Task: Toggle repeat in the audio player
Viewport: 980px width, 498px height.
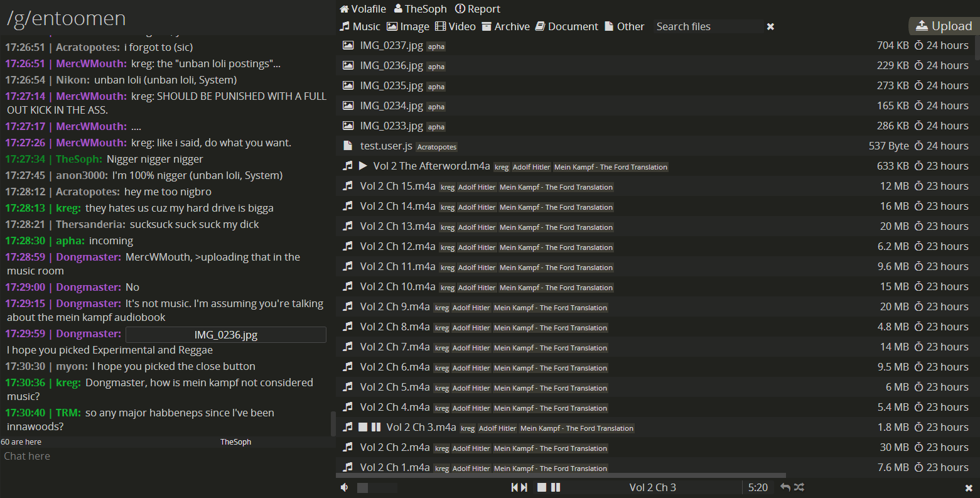Action: click(x=785, y=487)
